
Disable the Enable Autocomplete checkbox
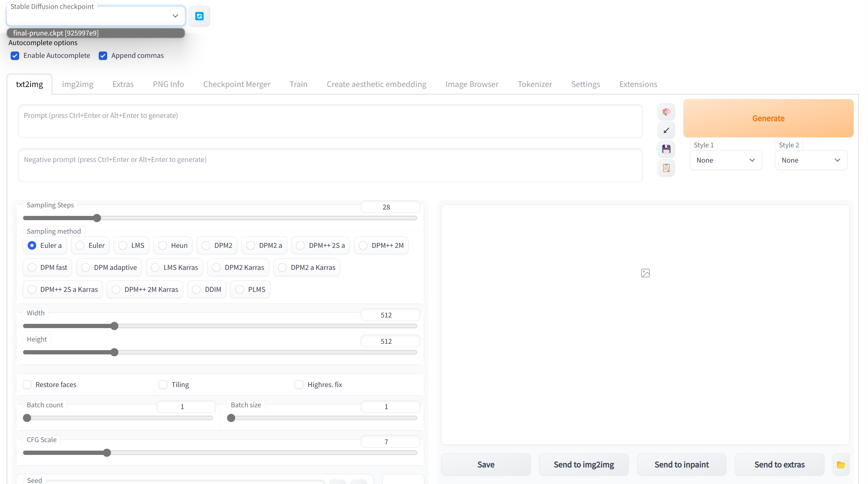click(15, 56)
